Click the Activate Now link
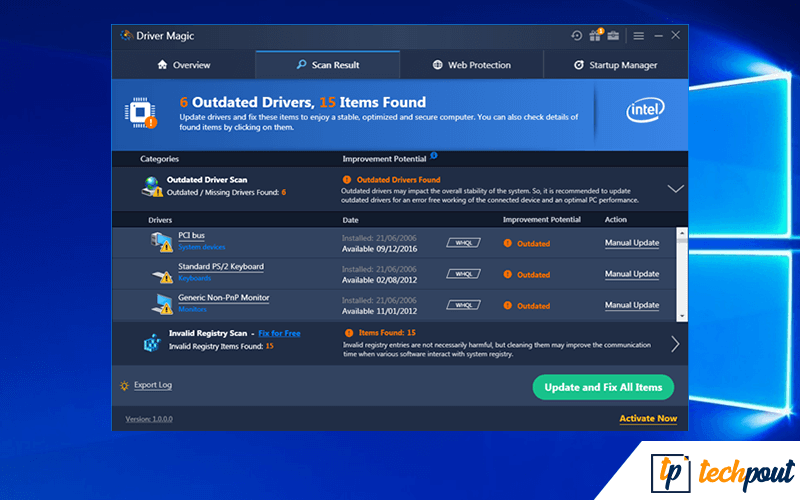This screenshot has width=800, height=500. point(648,418)
